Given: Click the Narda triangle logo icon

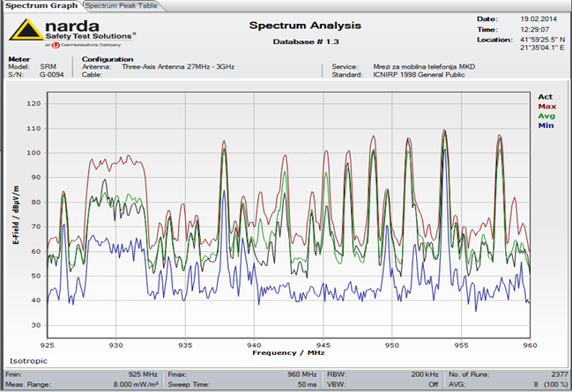Looking at the screenshot, I should pyautogui.click(x=24, y=32).
